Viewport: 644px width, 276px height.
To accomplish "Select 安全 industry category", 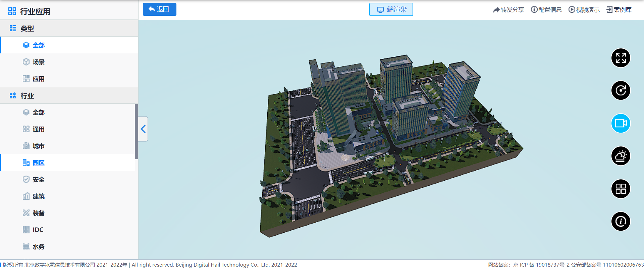I will click(67, 179).
